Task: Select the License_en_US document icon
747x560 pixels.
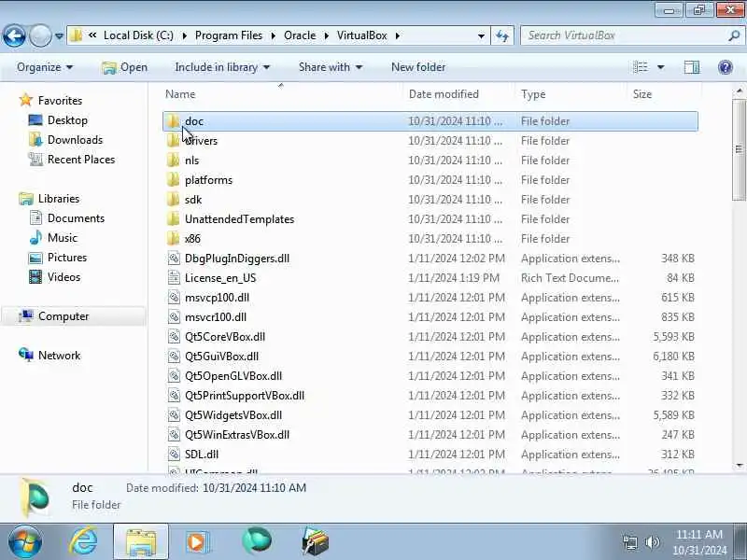Action: pos(174,277)
